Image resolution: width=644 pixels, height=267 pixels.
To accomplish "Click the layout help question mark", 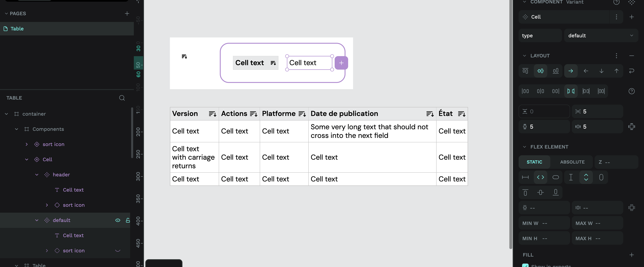I will [x=632, y=91].
